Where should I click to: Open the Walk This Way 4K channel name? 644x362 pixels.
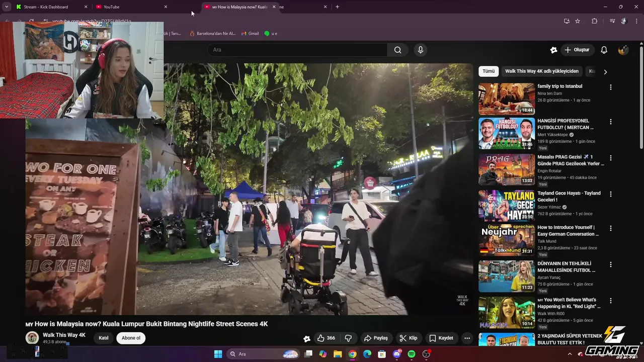tap(64, 335)
